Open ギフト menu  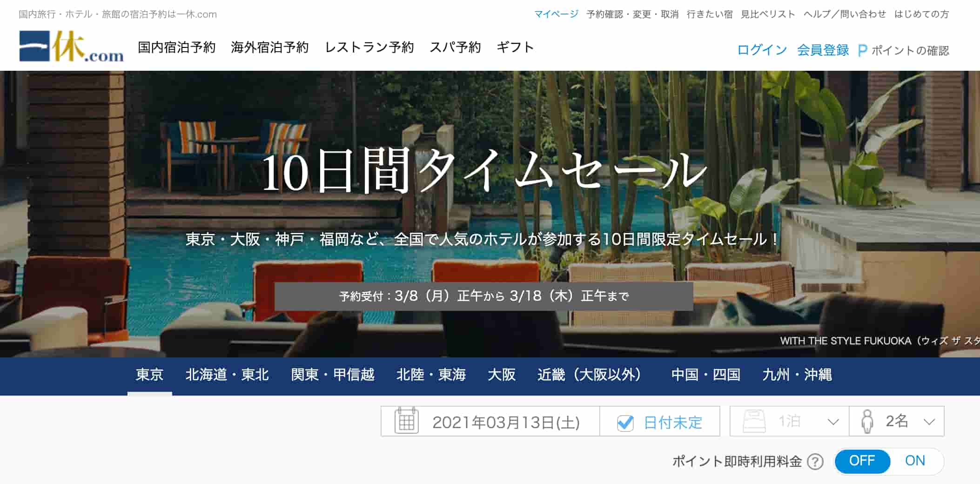point(515,47)
